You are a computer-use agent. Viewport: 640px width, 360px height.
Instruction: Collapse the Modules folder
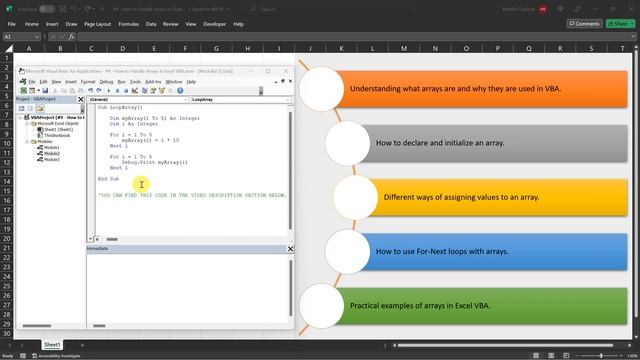(x=27, y=141)
